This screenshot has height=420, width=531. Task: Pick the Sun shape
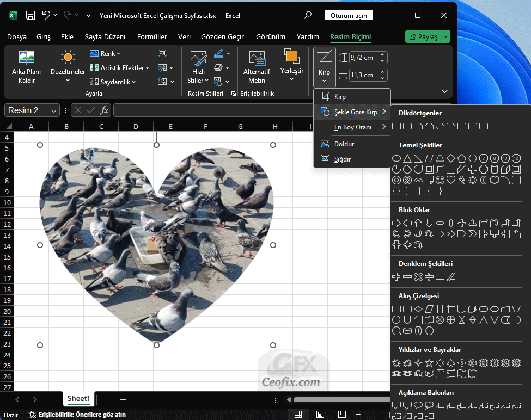point(472,180)
